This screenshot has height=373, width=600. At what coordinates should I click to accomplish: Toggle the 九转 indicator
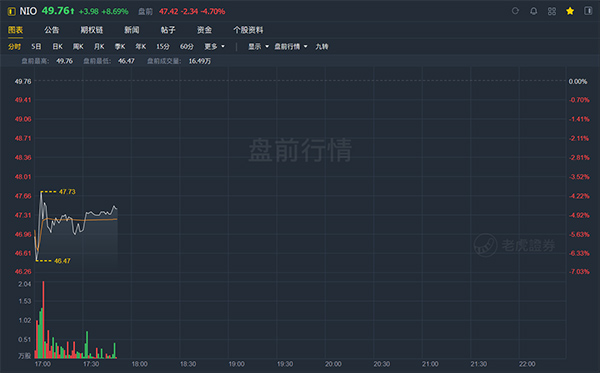322,46
